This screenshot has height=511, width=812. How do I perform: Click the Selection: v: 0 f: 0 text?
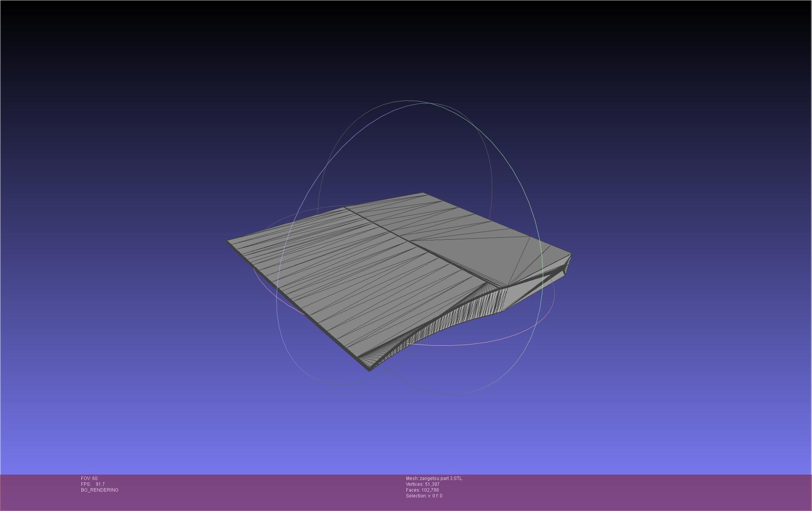424,496
